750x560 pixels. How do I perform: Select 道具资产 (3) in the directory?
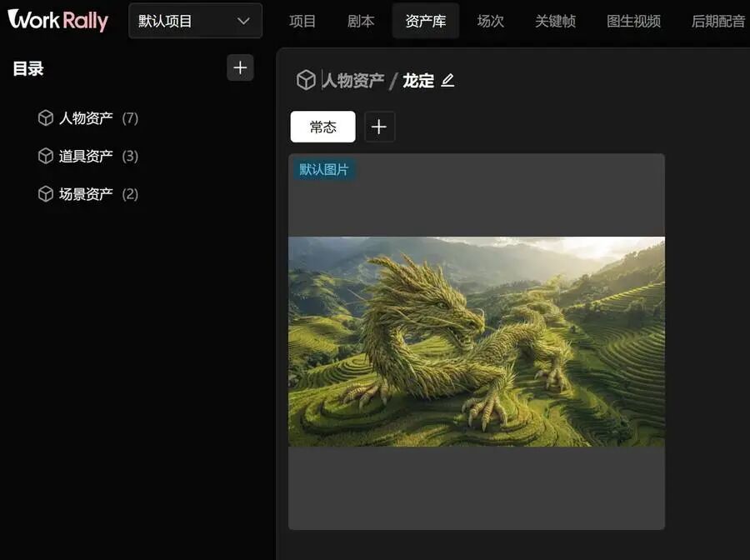[88, 156]
